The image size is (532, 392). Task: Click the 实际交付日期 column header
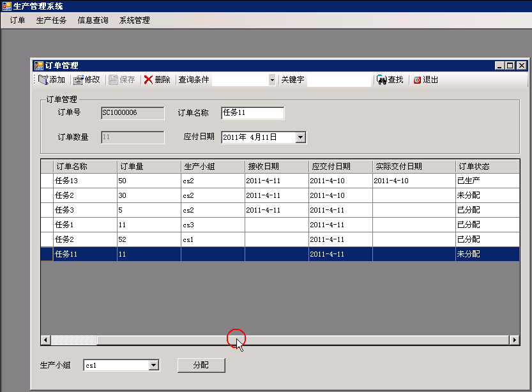414,167
